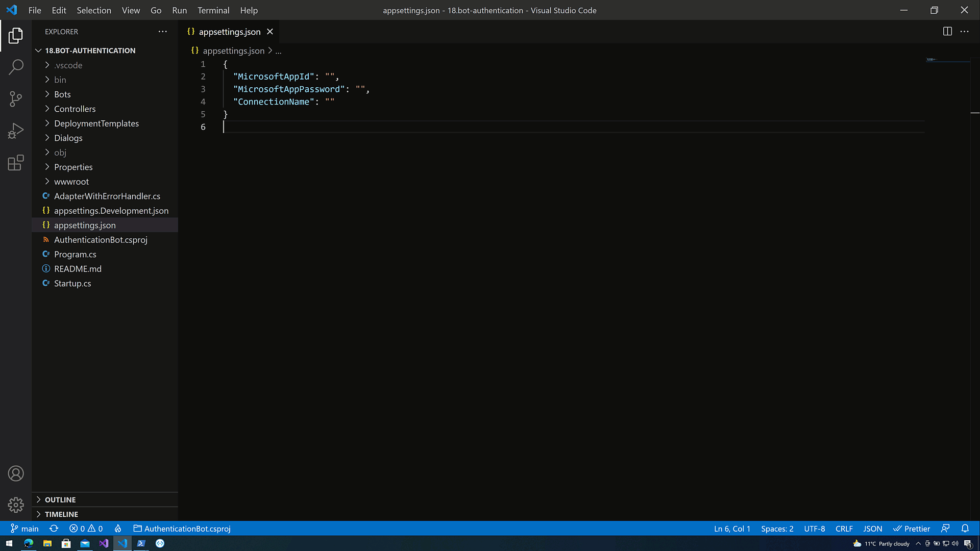Change the JSON language mode in status bar
Image resolution: width=980 pixels, height=551 pixels.
tap(872, 529)
